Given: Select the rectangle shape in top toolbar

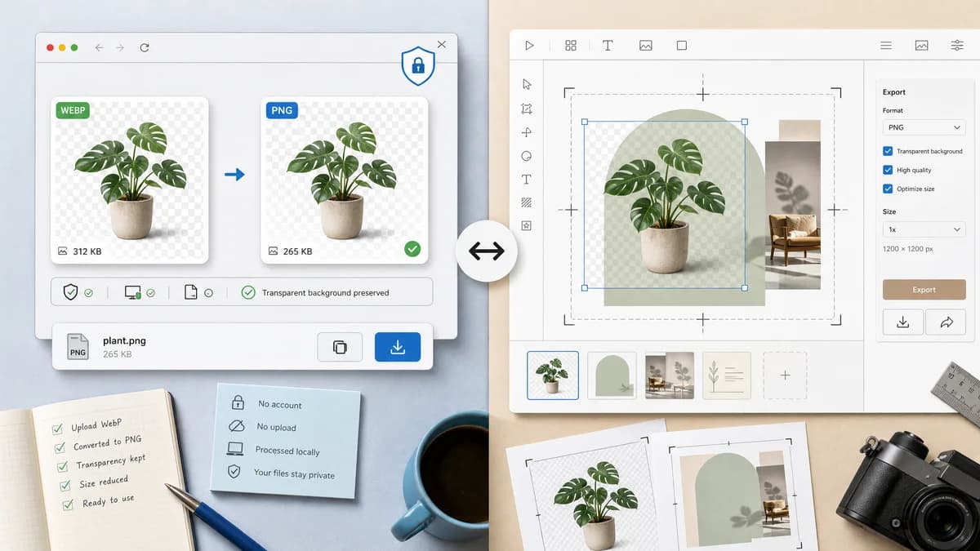Looking at the screenshot, I should click(x=682, y=46).
